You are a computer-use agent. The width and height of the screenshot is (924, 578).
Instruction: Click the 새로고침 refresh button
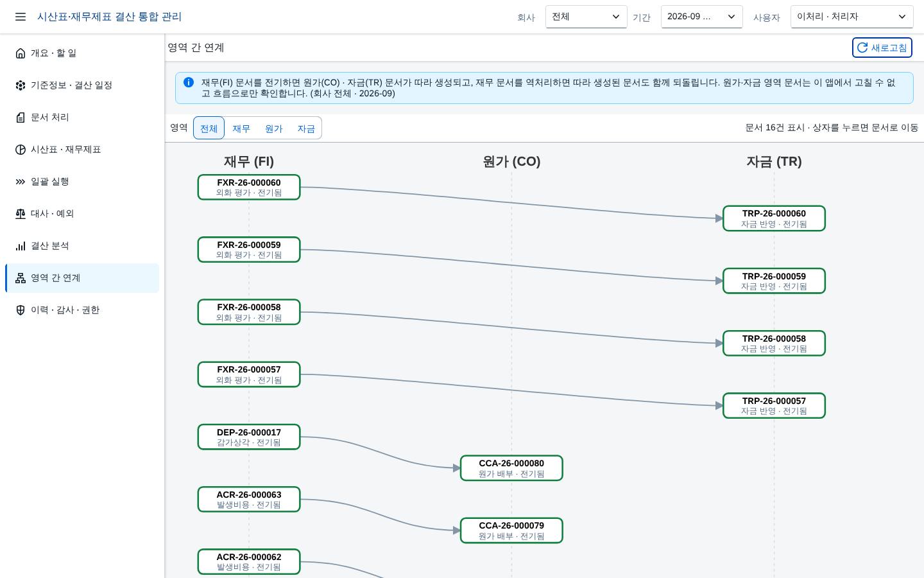point(882,48)
